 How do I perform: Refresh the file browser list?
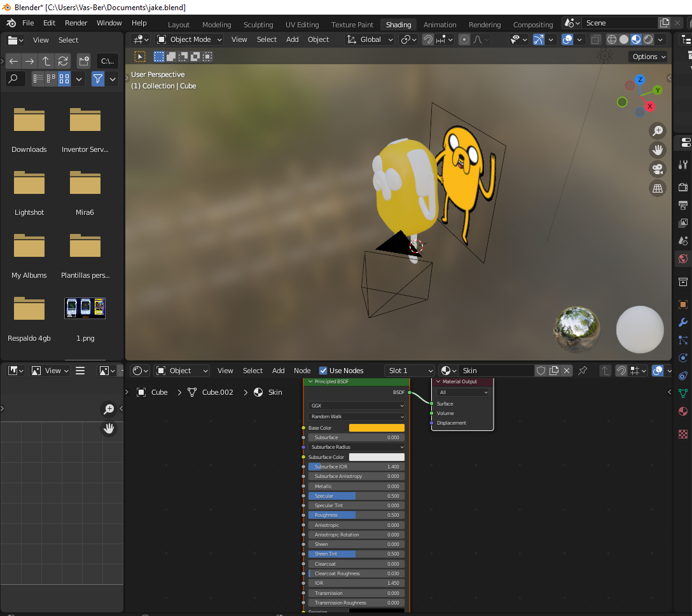point(63,61)
